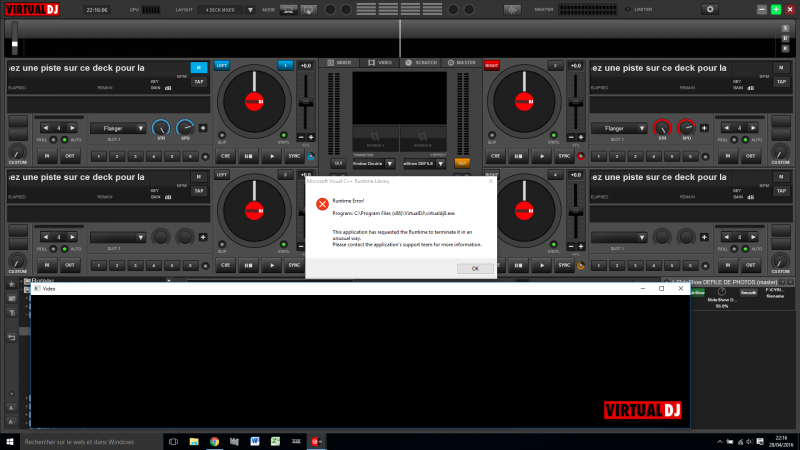Click the play button on deck 4

tap(542, 265)
